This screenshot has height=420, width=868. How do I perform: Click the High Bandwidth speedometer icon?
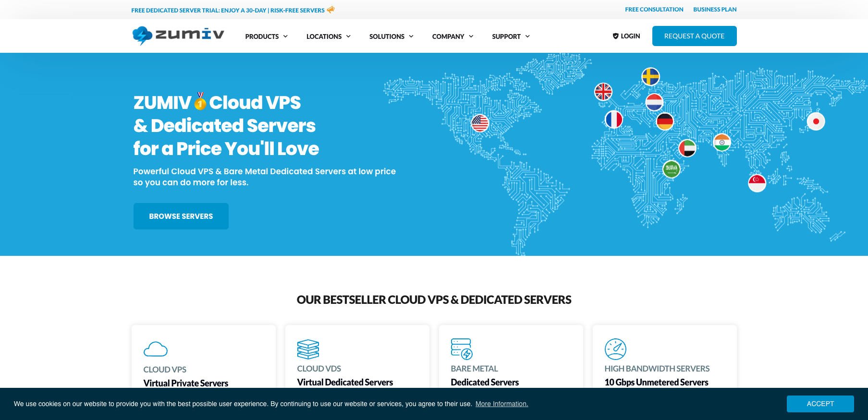pyautogui.click(x=615, y=349)
